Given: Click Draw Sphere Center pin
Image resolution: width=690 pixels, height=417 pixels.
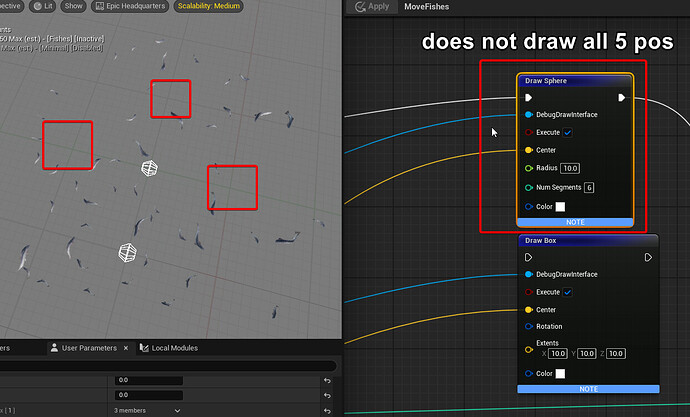Looking at the screenshot, I should (x=529, y=150).
